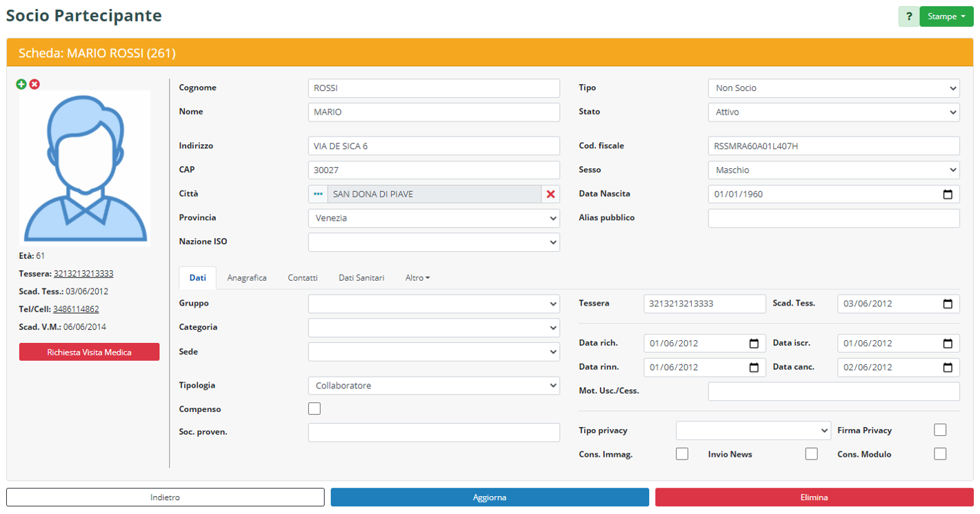This screenshot has height=514, width=980.
Task: Click the blue Aggiorna button
Action: pos(490,497)
